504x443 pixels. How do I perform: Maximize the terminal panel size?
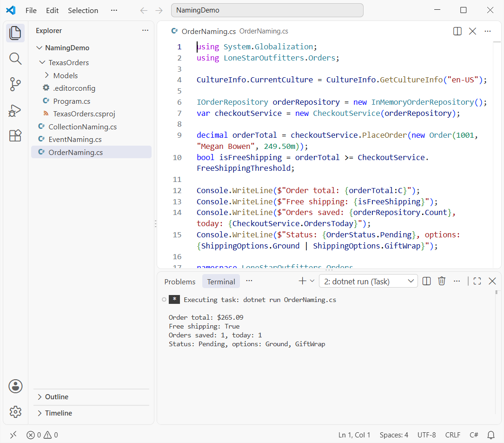[x=477, y=281]
